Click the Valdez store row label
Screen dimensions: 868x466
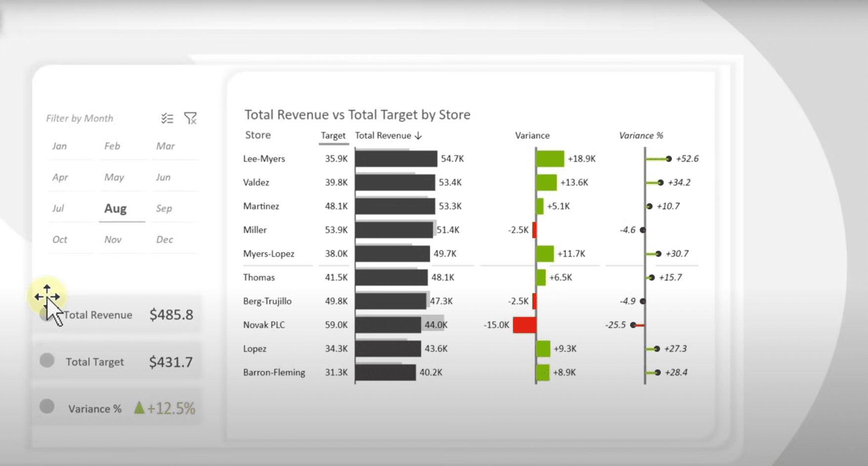tap(256, 183)
